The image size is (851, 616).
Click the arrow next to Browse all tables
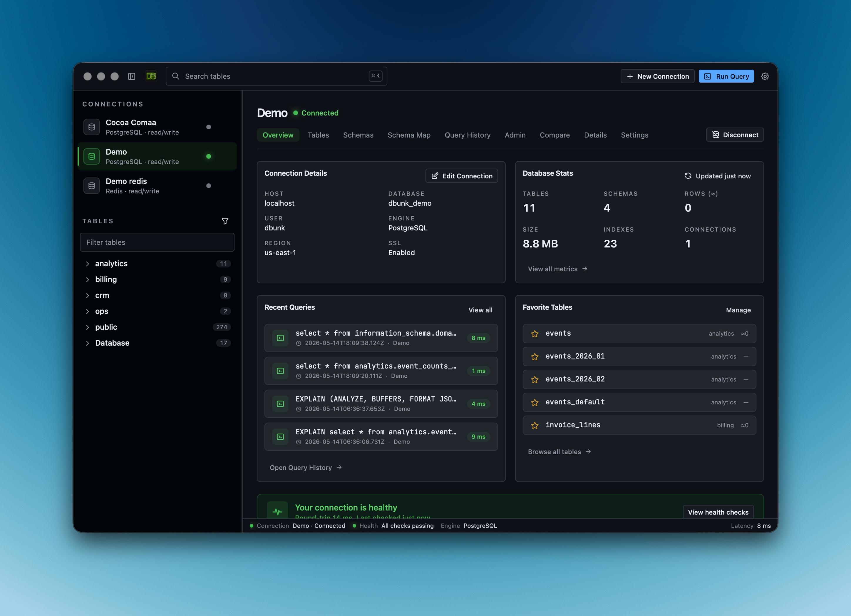pyautogui.click(x=588, y=452)
